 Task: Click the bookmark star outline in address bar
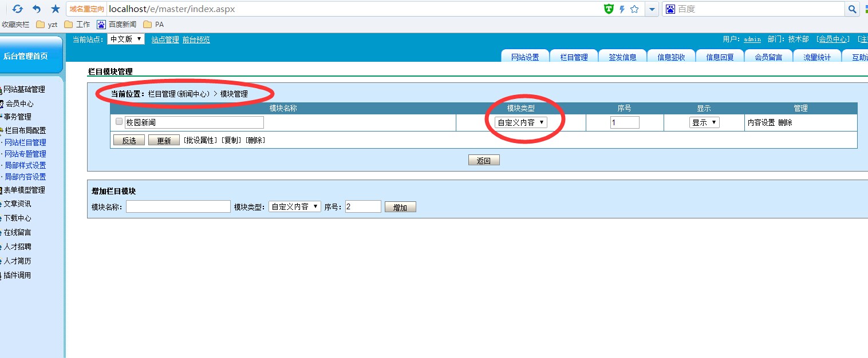click(634, 9)
